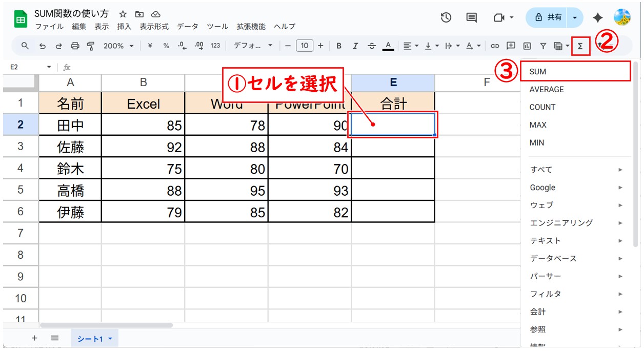
Task: Click the insert link icon
Action: point(495,46)
